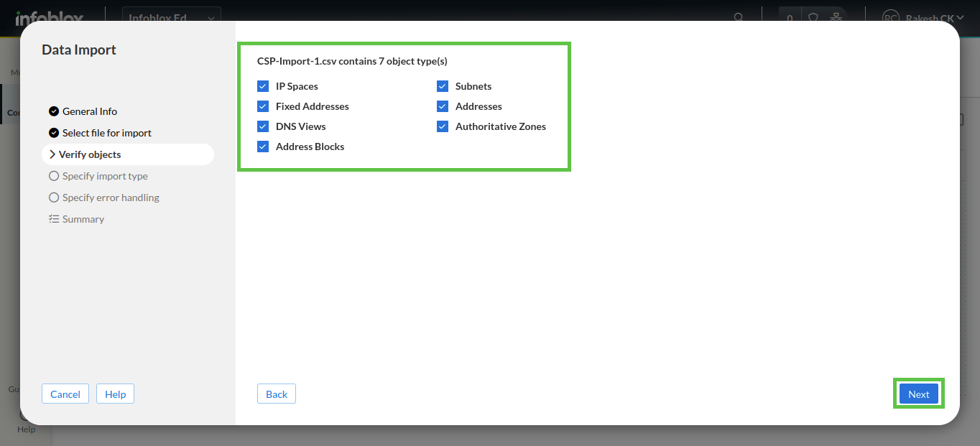Uncheck the IP Spaces checkbox
This screenshot has width=980, height=446.
(x=263, y=86)
